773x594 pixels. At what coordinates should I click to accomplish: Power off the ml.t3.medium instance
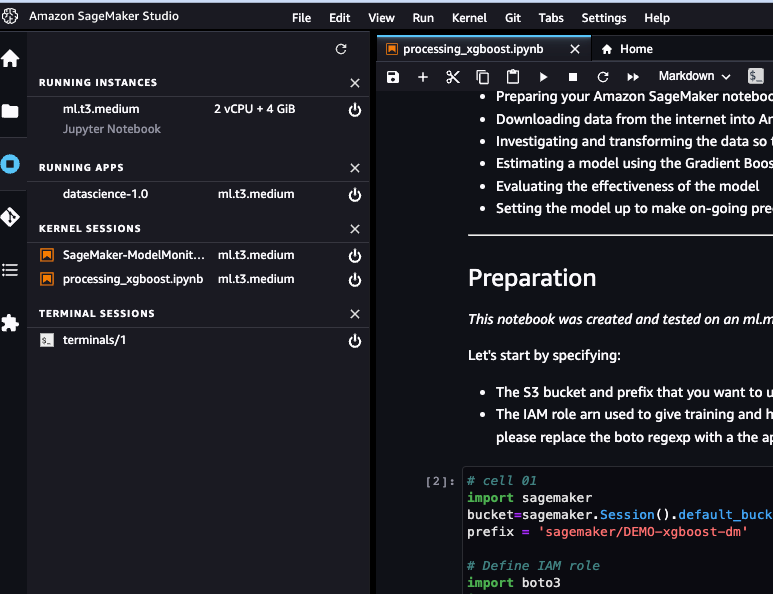pos(355,110)
